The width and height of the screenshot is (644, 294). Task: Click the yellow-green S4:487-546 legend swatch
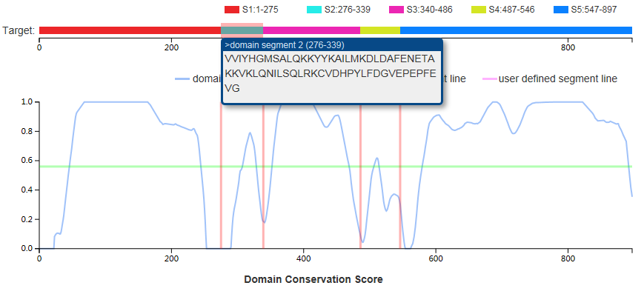coord(478,10)
